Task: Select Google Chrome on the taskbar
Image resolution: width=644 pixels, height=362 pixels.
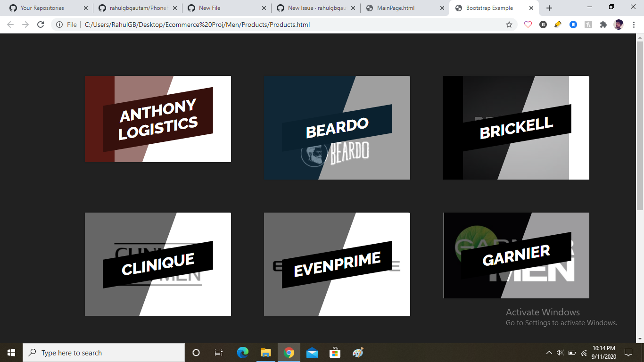Action: click(289, 353)
